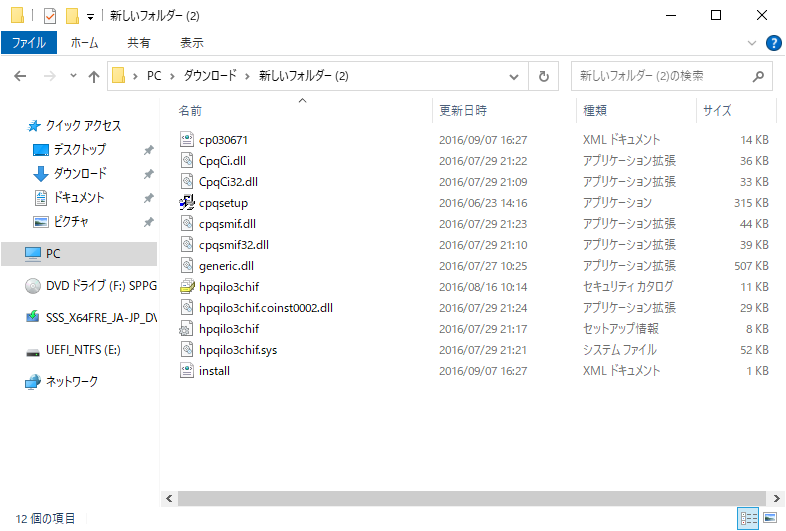The height and width of the screenshot is (531, 786).
Task: Expand chevron before PC in address bar
Action: pyautogui.click(x=135, y=76)
